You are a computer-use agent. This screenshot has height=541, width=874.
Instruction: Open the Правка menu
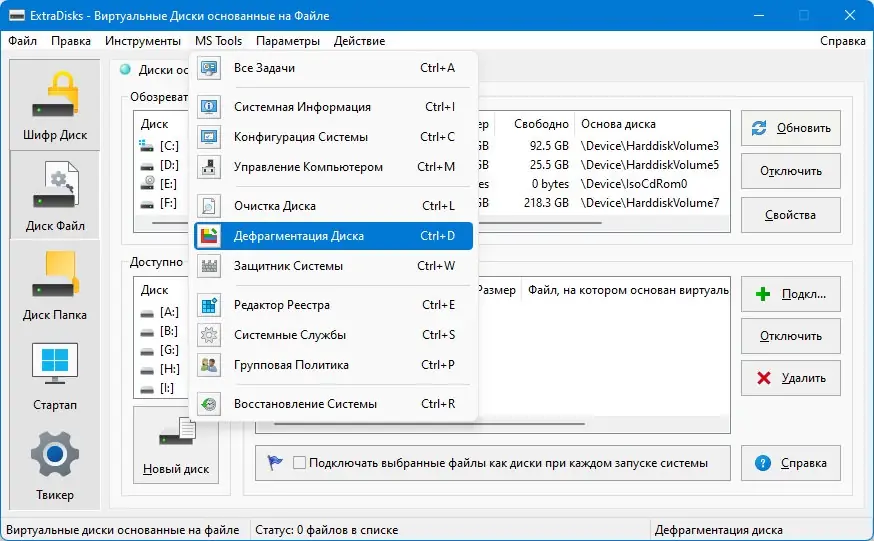click(x=71, y=41)
